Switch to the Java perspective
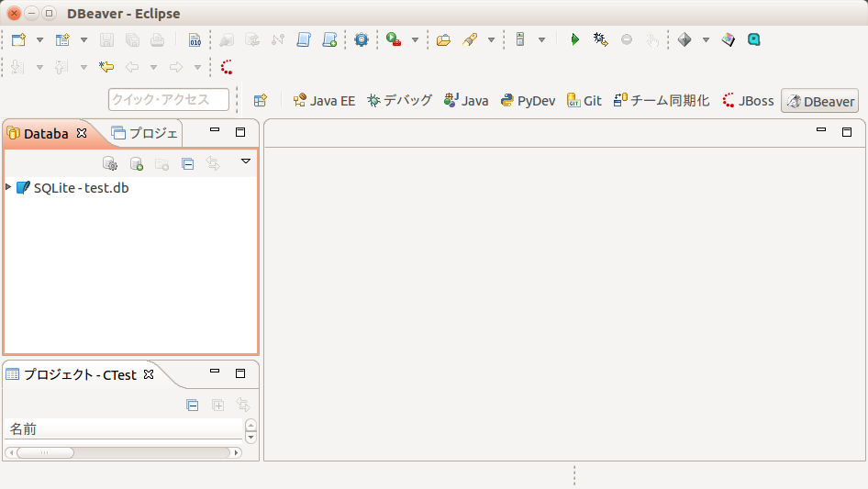 pos(465,101)
